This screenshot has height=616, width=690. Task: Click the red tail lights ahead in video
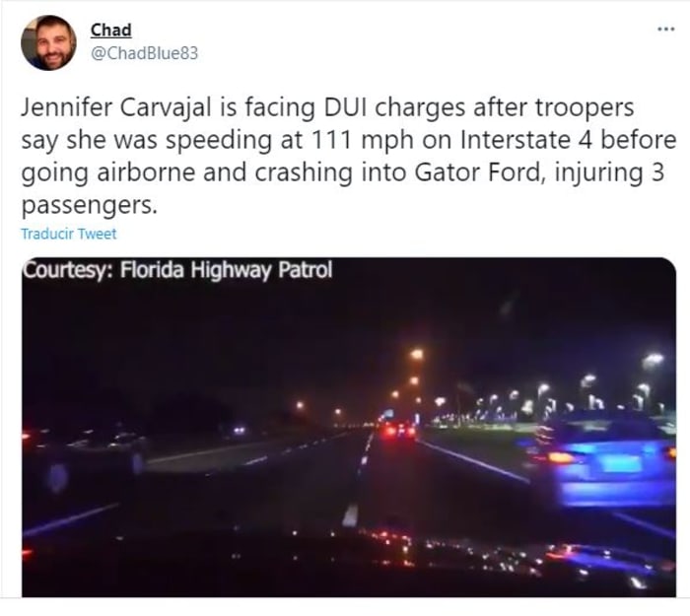coord(399,430)
